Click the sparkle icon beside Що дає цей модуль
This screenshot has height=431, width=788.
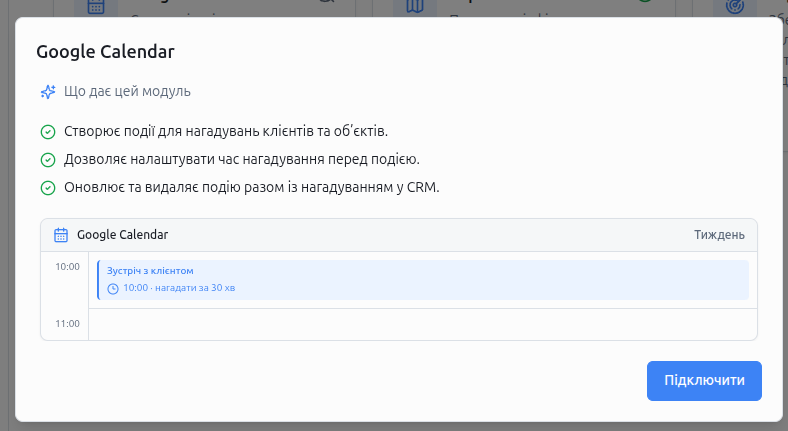click(48, 92)
